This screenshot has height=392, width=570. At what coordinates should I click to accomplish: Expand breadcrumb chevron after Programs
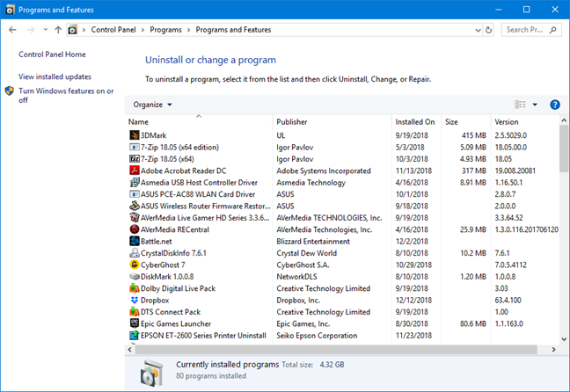click(188, 30)
